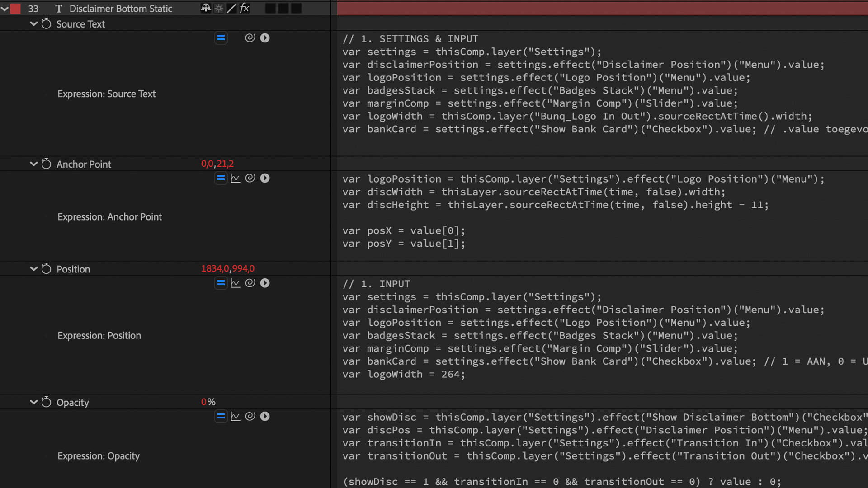Collapse the Position property
Image resolution: width=868 pixels, height=488 pixels.
pos(33,269)
